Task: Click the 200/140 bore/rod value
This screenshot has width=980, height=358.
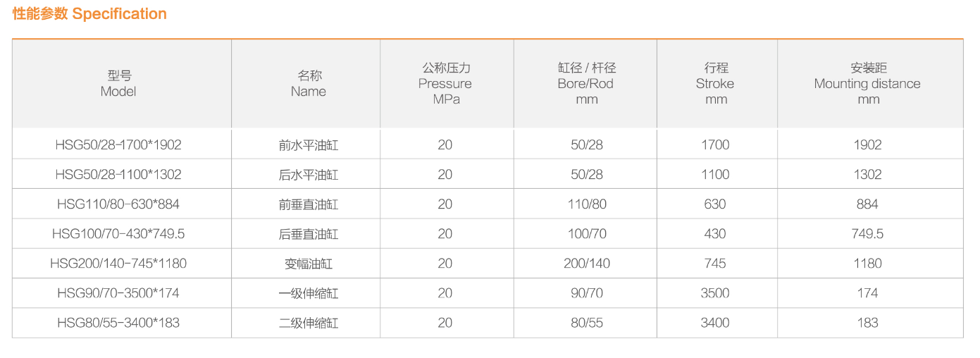Action: [587, 264]
